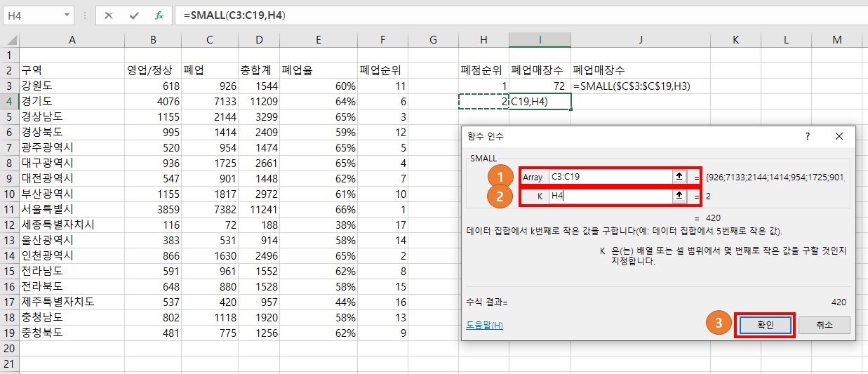Click the cell with value 11241
Screen dimensions: 868x374
pos(259,209)
